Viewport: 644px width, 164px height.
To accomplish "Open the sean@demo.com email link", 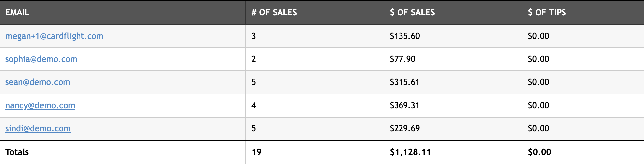I will coord(38,82).
